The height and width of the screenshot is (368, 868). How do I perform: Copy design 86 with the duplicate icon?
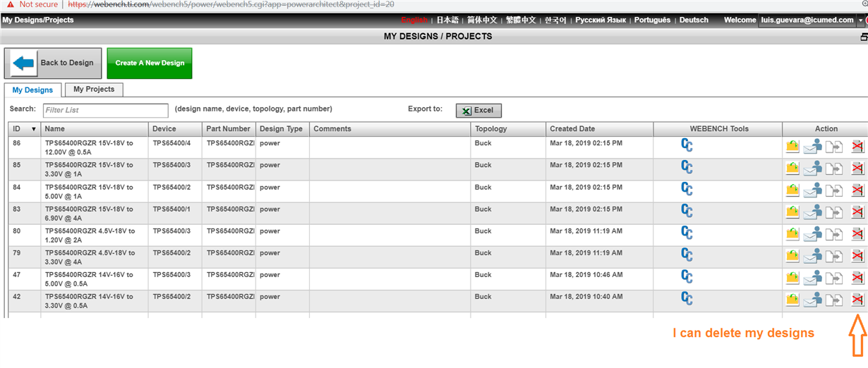[x=835, y=147]
